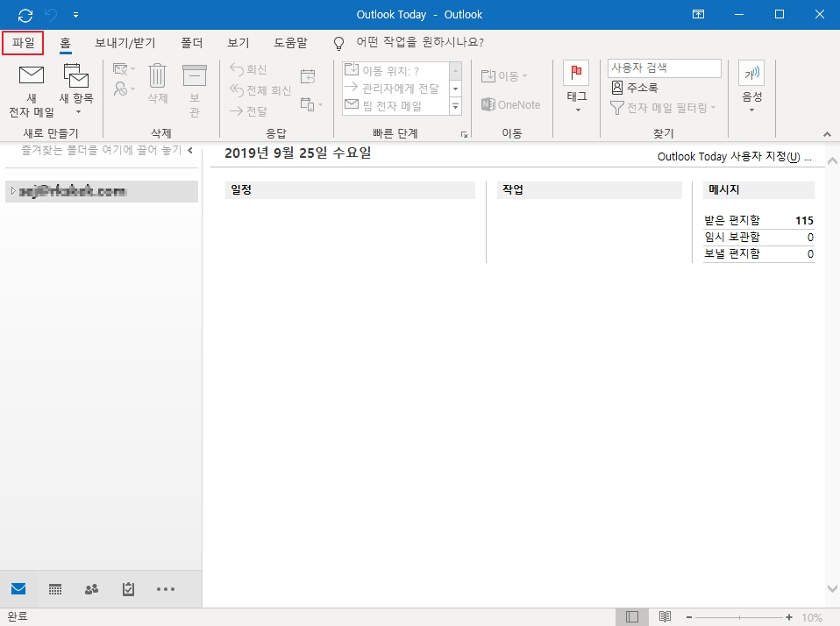This screenshot has width=840, height=626.
Task: Click the meeting reply calendar icon
Action: pyautogui.click(x=308, y=76)
